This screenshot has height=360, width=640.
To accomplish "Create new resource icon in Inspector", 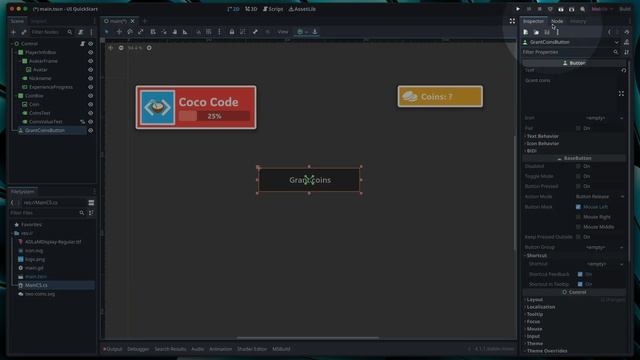I will tap(526, 32).
